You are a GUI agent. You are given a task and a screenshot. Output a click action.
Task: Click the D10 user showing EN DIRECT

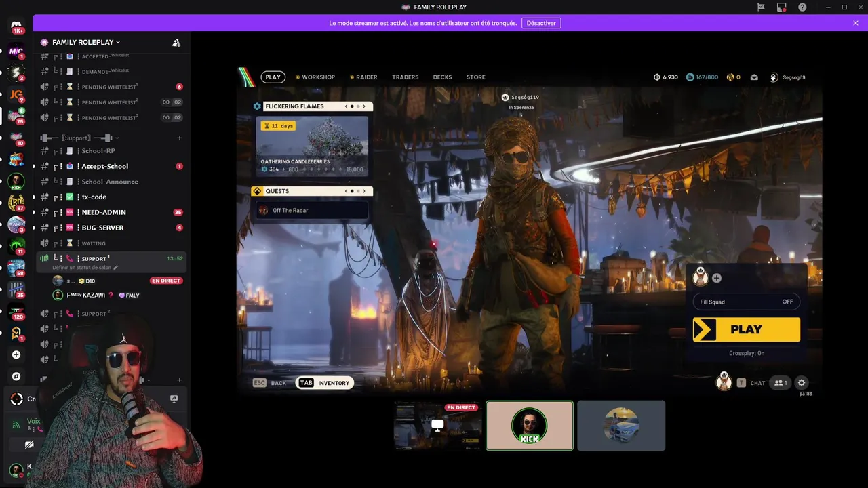point(118,281)
